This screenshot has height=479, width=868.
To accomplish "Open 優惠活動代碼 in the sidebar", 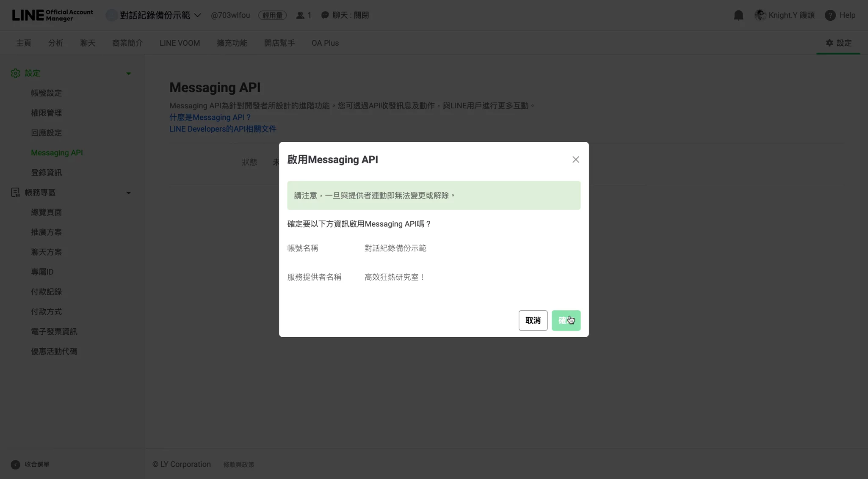I will [54, 352].
